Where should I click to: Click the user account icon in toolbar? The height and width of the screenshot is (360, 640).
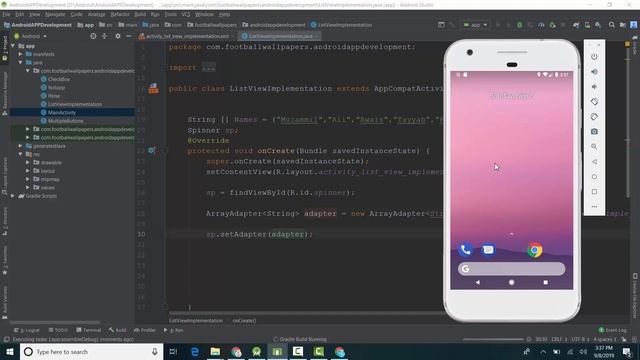coord(633,25)
